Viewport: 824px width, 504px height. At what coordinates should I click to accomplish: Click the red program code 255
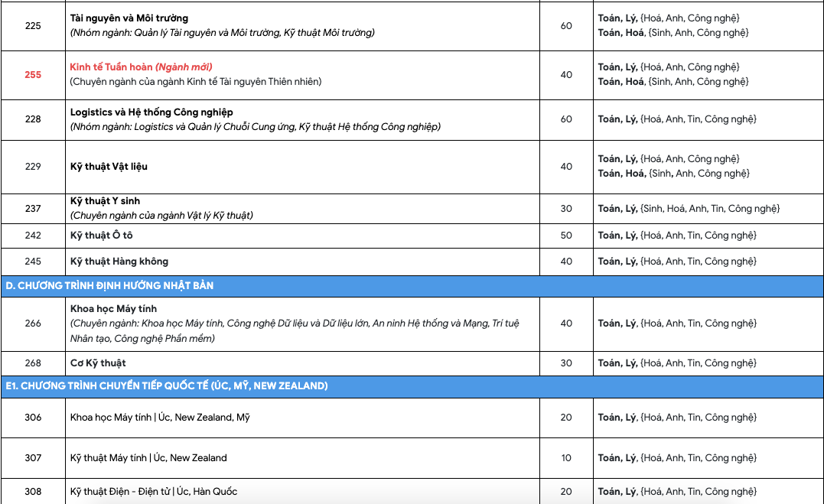pyautogui.click(x=33, y=74)
